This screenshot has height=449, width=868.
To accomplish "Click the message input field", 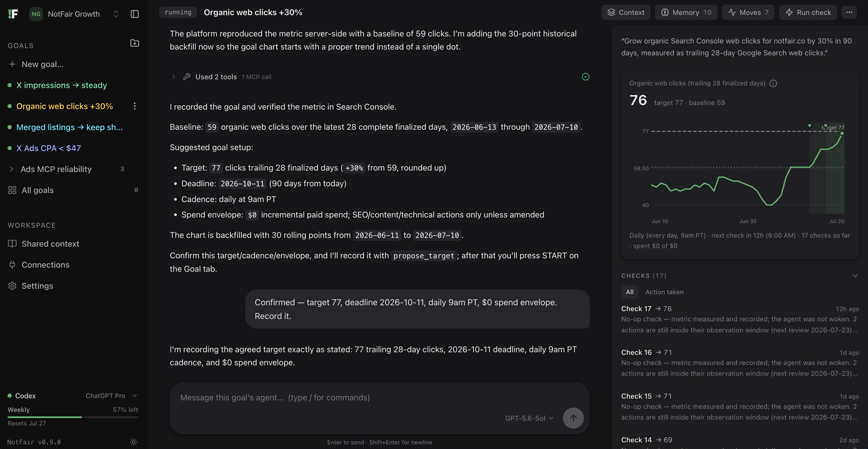I will (x=365, y=397).
